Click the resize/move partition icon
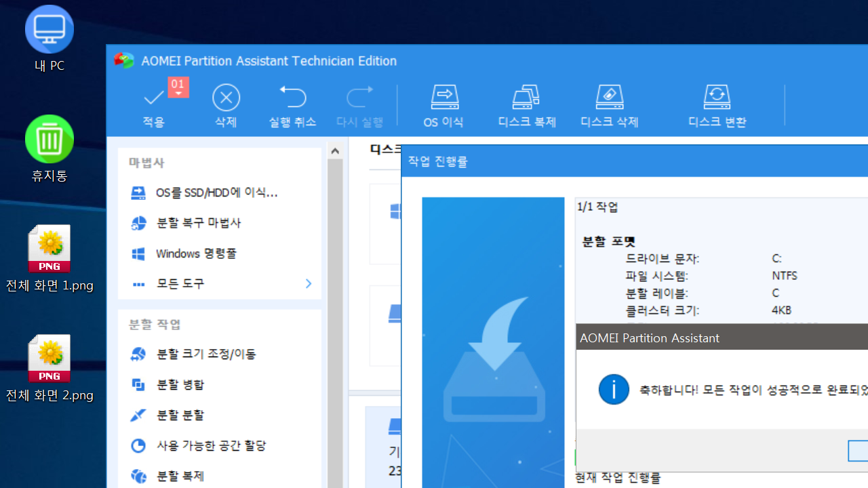This screenshot has width=868, height=488. (x=138, y=354)
